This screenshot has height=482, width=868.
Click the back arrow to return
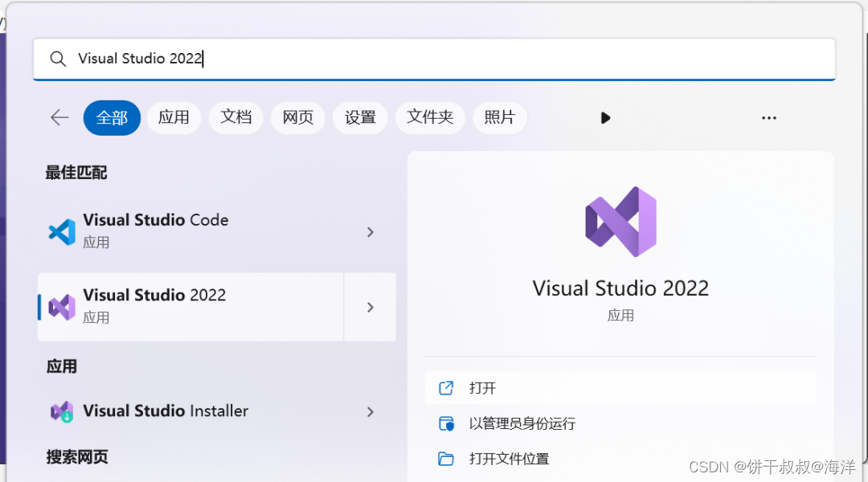coord(59,117)
